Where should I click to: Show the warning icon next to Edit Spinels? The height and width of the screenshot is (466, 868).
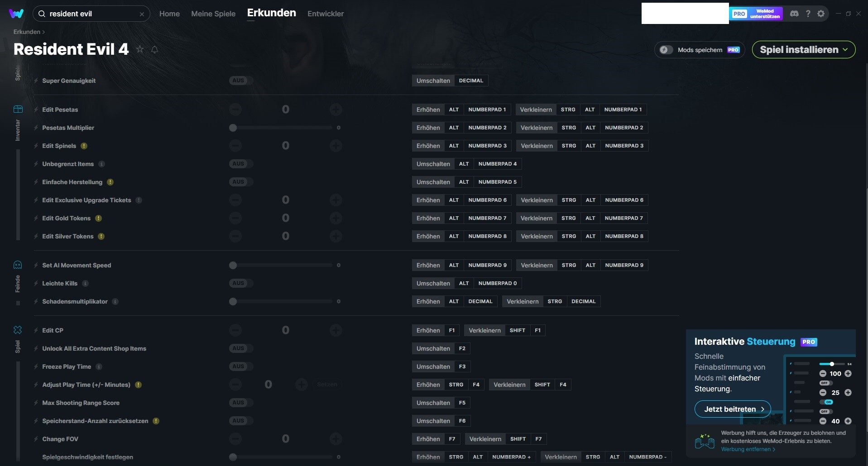coord(84,146)
